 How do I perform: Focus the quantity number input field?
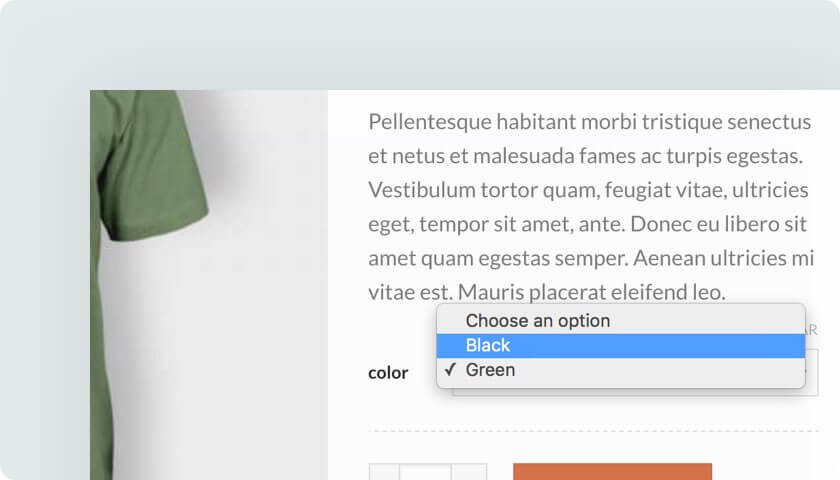point(425,472)
